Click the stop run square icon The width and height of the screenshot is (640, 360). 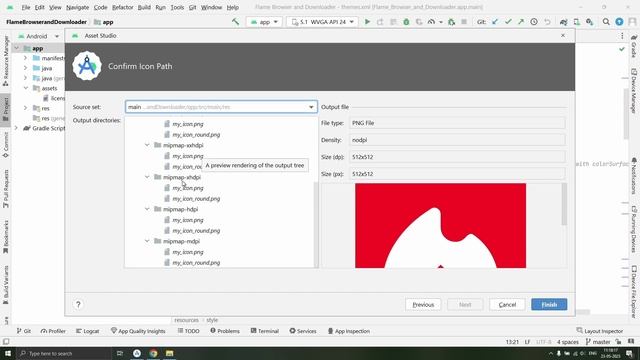click(x=464, y=22)
